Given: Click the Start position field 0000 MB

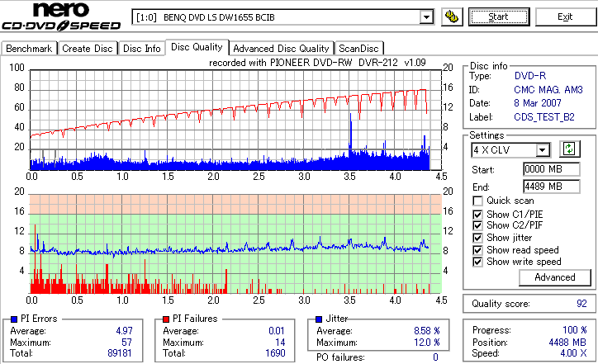Looking at the screenshot, I should point(552,169).
